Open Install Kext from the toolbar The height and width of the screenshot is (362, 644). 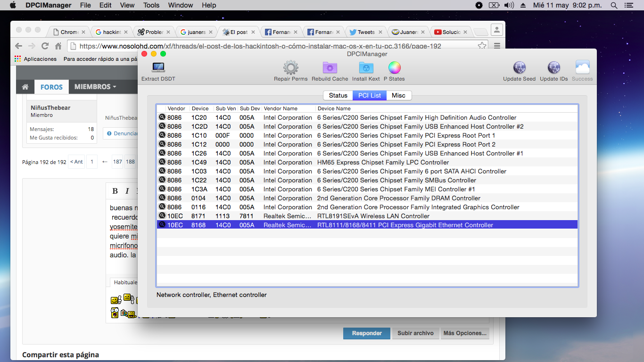[x=366, y=67]
